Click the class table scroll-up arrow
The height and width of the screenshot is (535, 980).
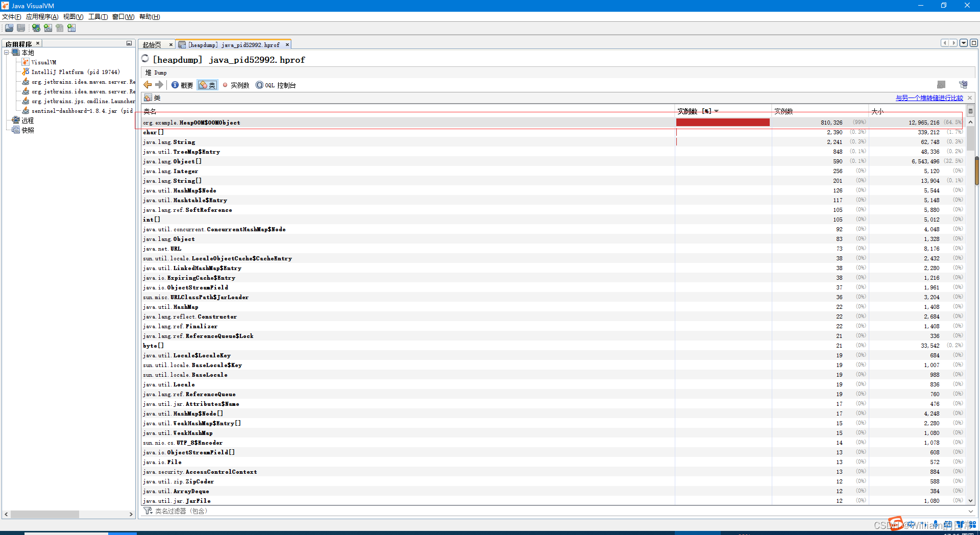[x=970, y=122]
